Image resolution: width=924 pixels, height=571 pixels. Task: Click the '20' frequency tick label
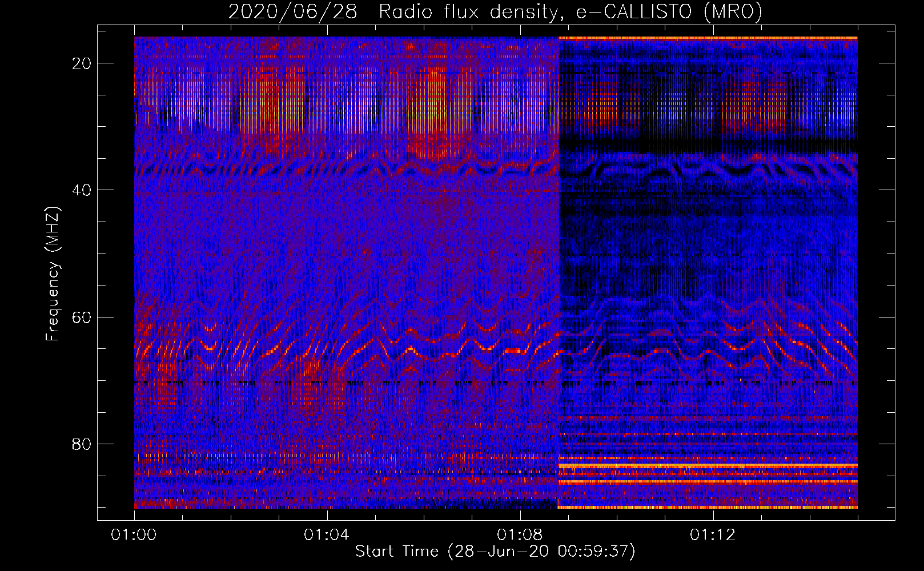coord(82,63)
